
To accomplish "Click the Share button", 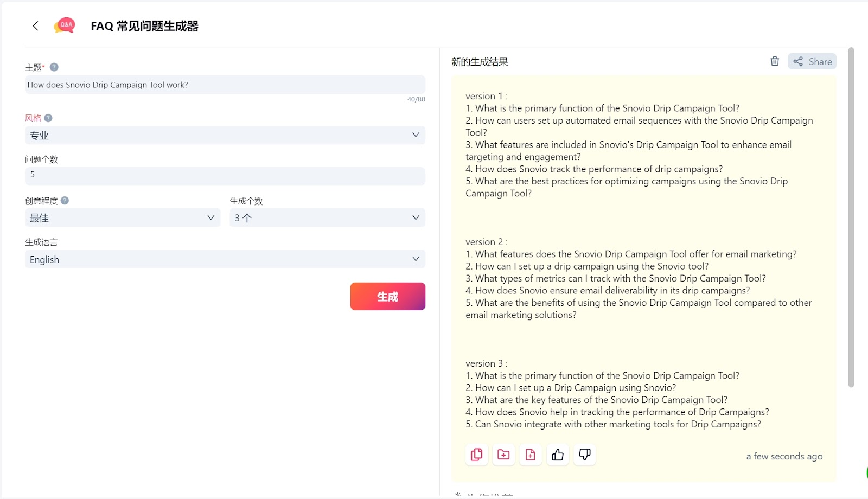I will pyautogui.click(x=812, y=61).
